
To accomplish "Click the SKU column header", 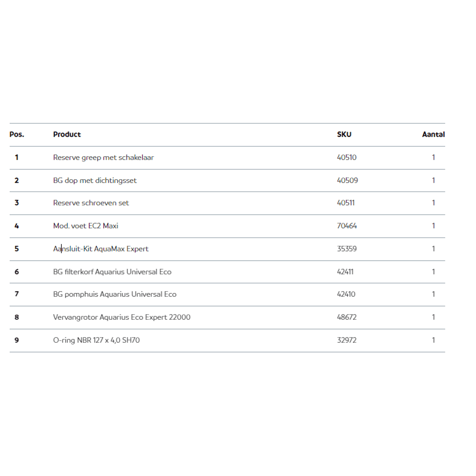I will click(344, 135).
